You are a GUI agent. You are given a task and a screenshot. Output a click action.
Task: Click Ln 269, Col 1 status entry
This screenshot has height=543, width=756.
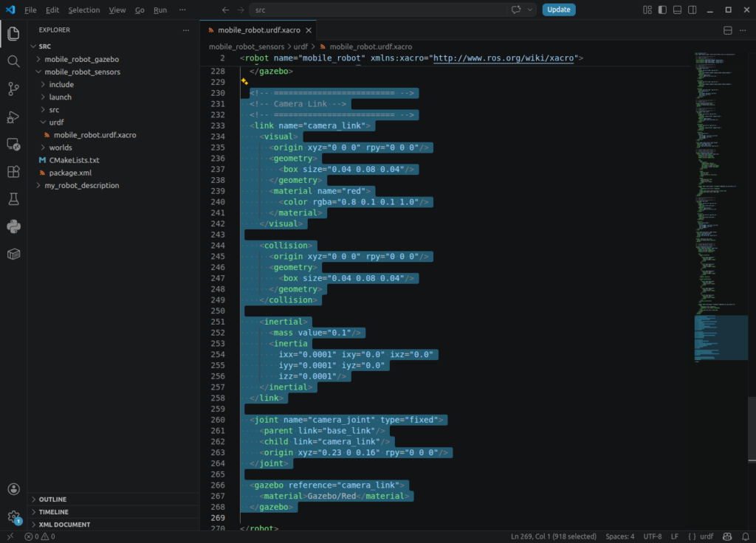[x=554, y=536]
